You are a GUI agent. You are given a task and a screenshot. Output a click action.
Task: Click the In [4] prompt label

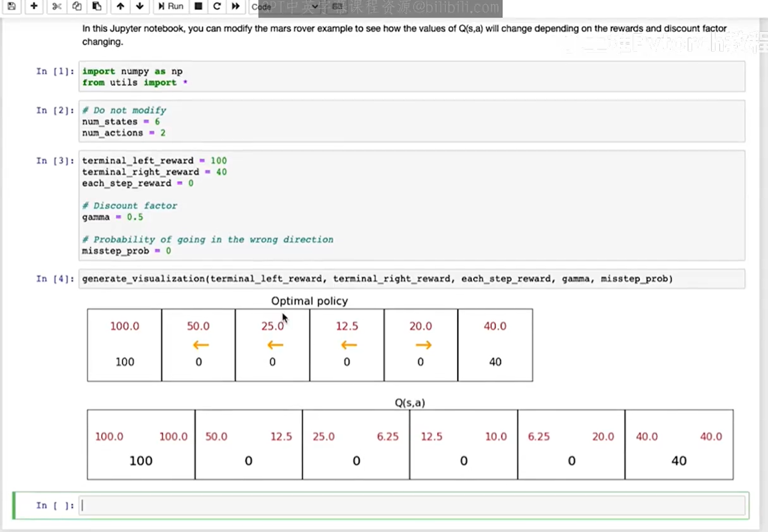pyautogui.click(x=55, y=279)
